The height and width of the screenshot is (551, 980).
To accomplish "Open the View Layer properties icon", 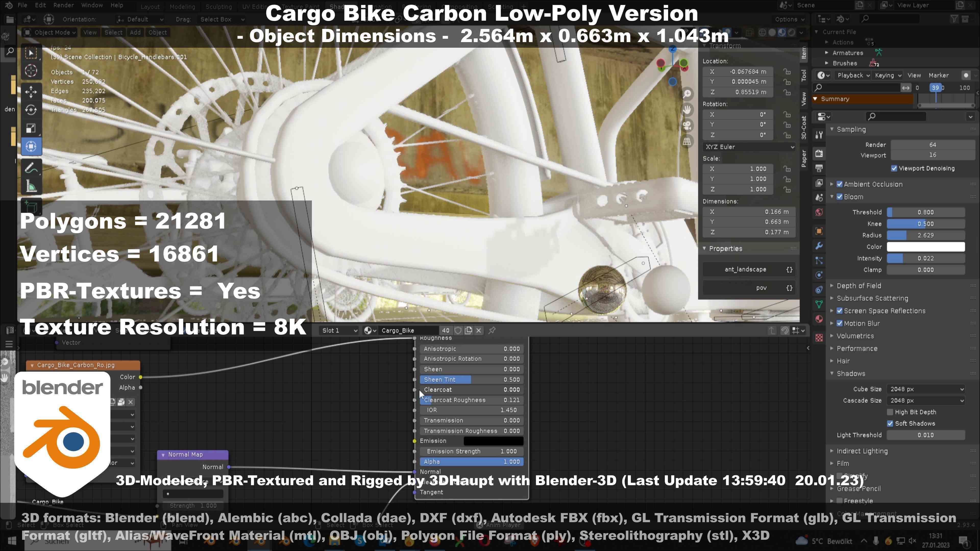I will click(819, 183).
